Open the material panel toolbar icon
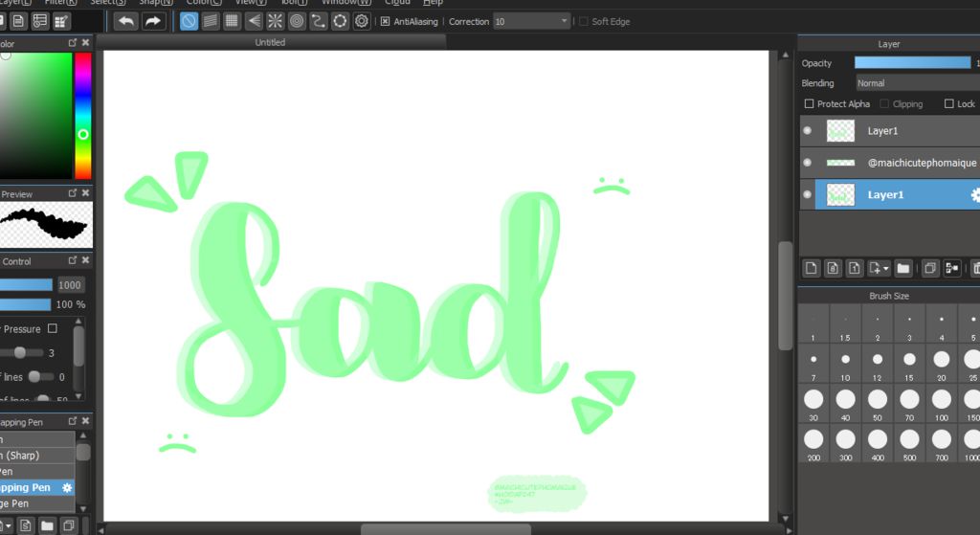 [x=61, y=22]
